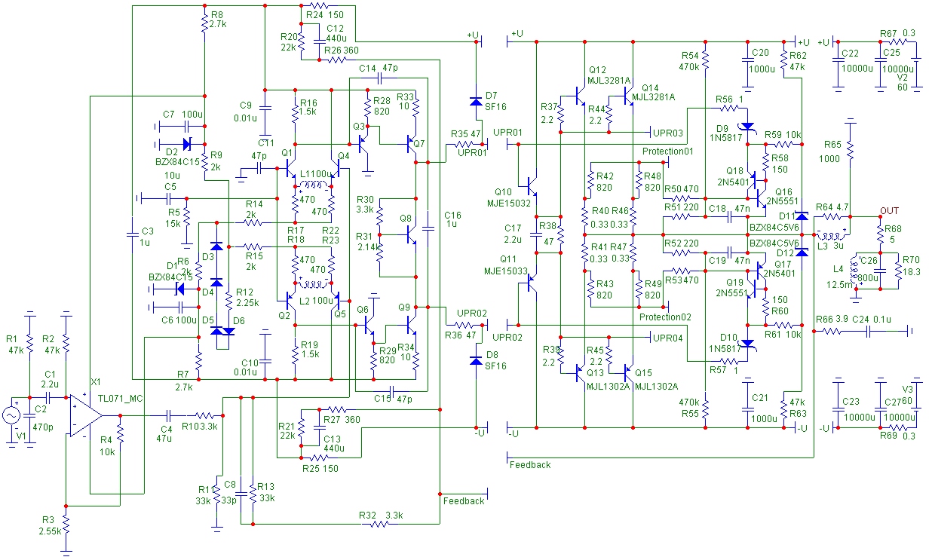Viewport: 932px width, 560px height.
Task: Select the Q10 MJE15032 transistor symbol
Action: click(530, 183)
